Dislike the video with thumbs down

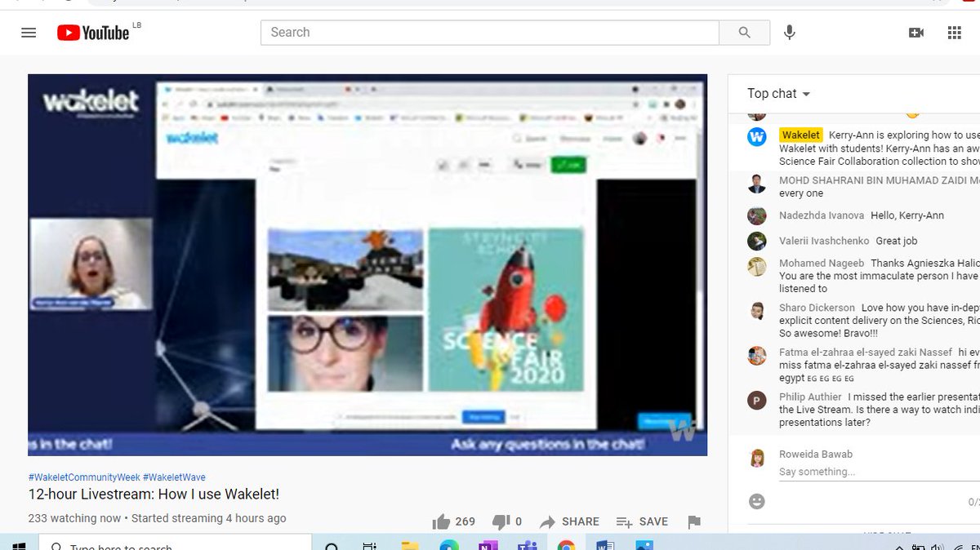(x=501, y=521)
